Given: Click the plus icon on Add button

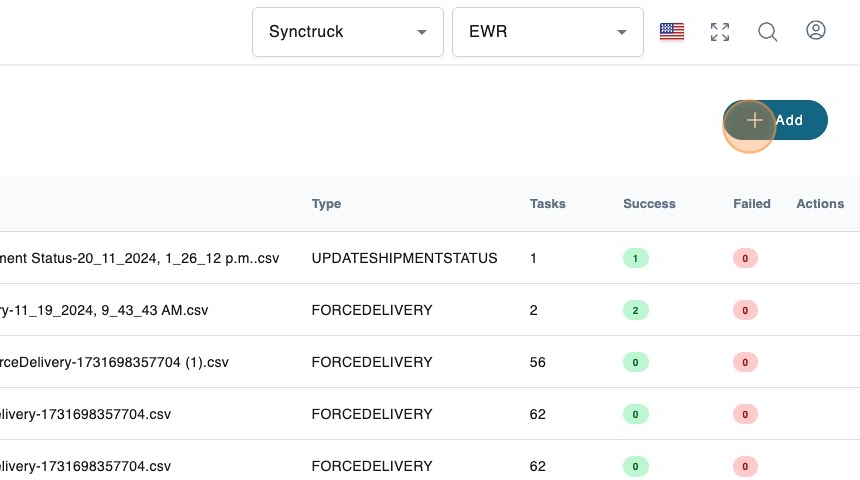Looking at the screenshot, I should (x=754, y=120).
